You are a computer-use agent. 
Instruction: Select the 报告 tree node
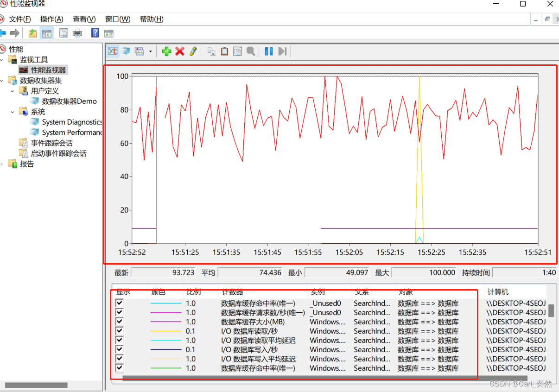[27, 164]
